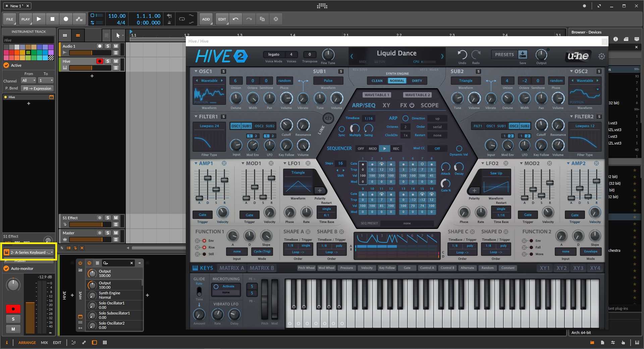Enable the ARP power toggle
This screenshot has height=349, width=644.
[406, 118]
